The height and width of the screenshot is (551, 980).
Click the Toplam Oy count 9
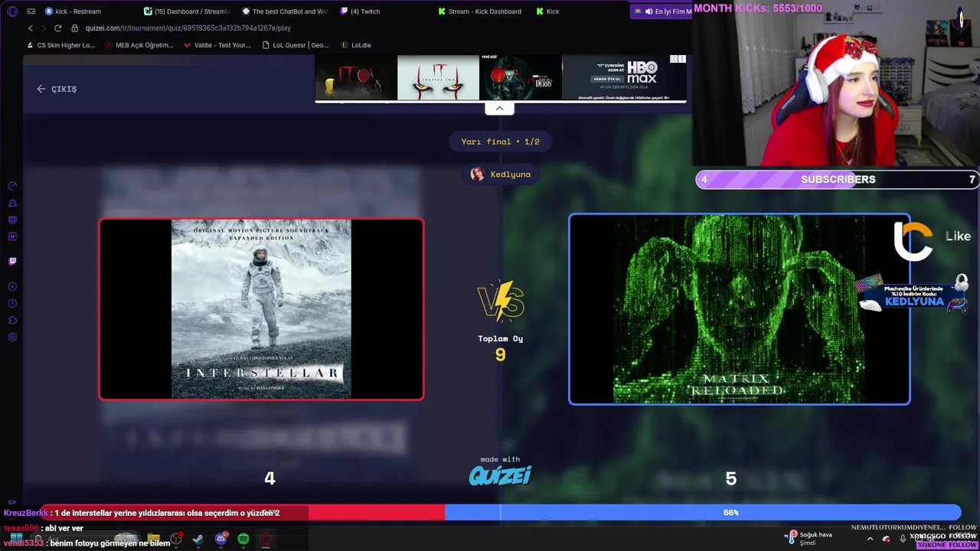point(501,354)
